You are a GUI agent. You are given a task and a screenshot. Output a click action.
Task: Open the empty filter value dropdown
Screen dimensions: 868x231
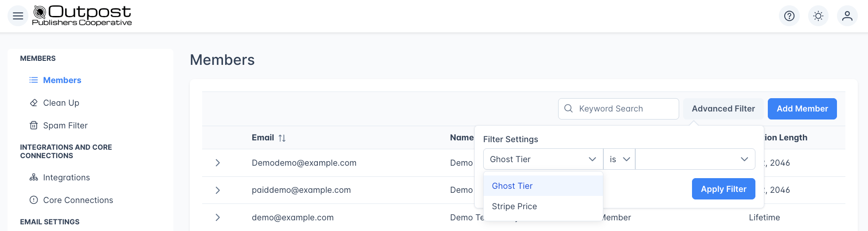695,159
